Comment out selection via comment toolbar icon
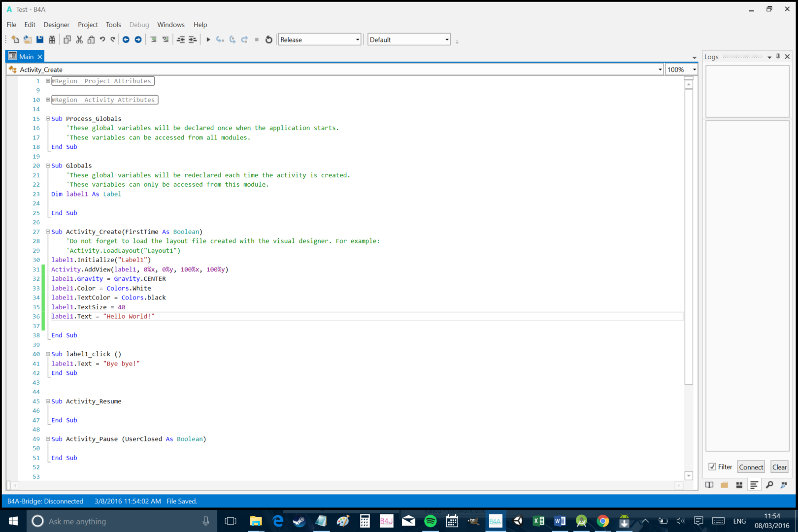798x532 pixels. (x=154, y=39)
